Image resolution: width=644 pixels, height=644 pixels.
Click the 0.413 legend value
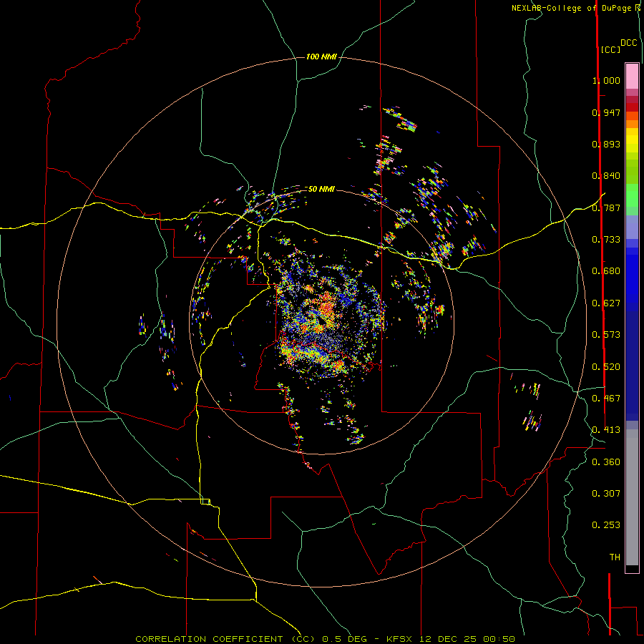[606, 430]
